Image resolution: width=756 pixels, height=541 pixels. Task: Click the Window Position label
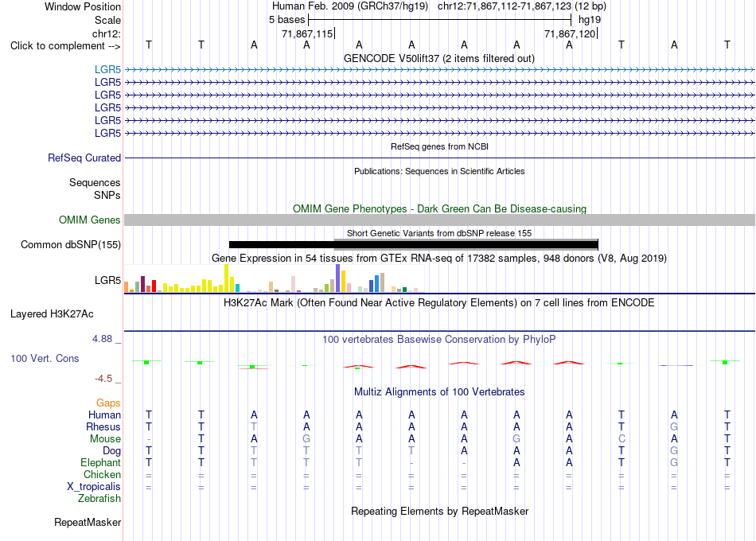point(83,6)
